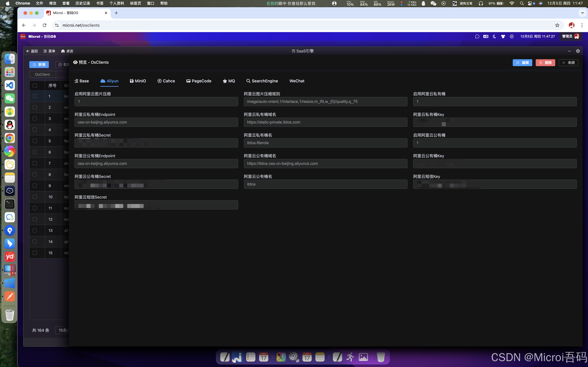
Task: Open Youdao dictionary icon in Dock
Action: (x=10, y=257)
